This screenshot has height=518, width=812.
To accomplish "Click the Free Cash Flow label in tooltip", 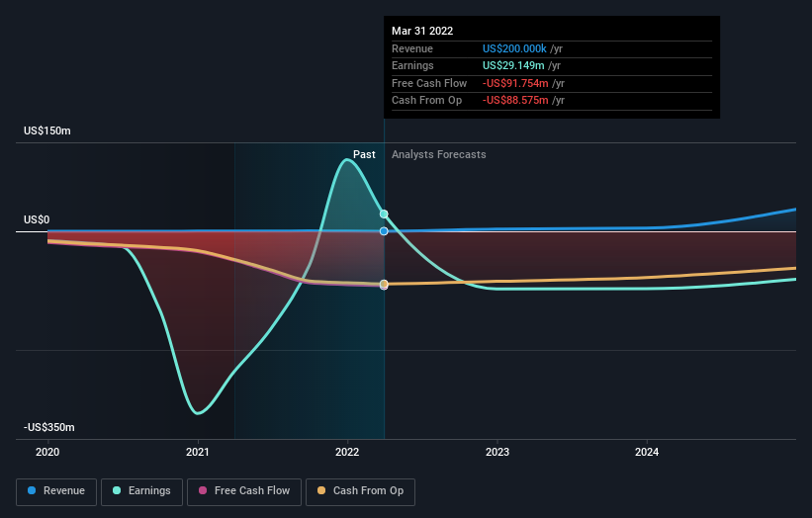I will pos(429,83).
